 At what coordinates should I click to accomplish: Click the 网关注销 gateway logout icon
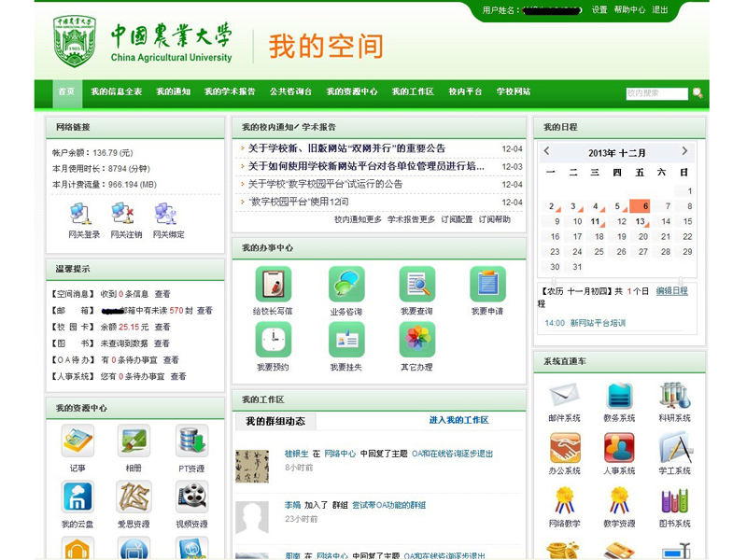point(122,214)
